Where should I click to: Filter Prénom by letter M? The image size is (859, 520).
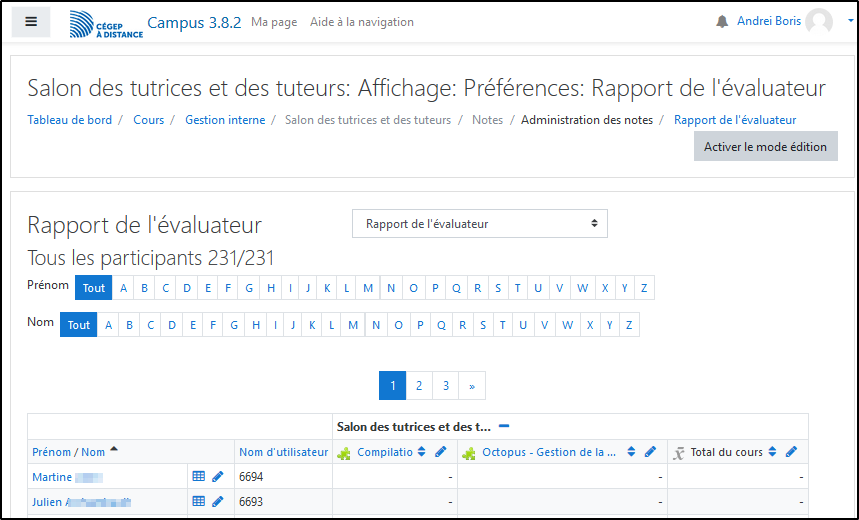click(369, 288)
